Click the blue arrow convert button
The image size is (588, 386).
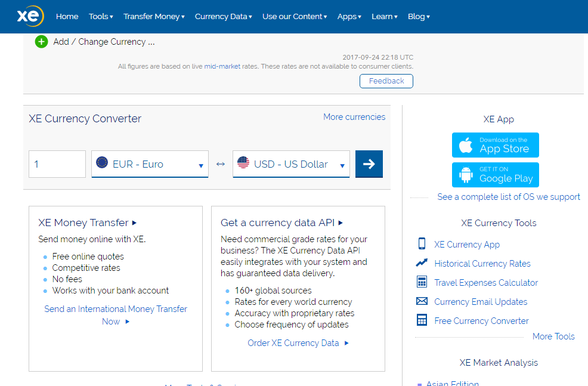pyautogui.click(x=369, y=164)
